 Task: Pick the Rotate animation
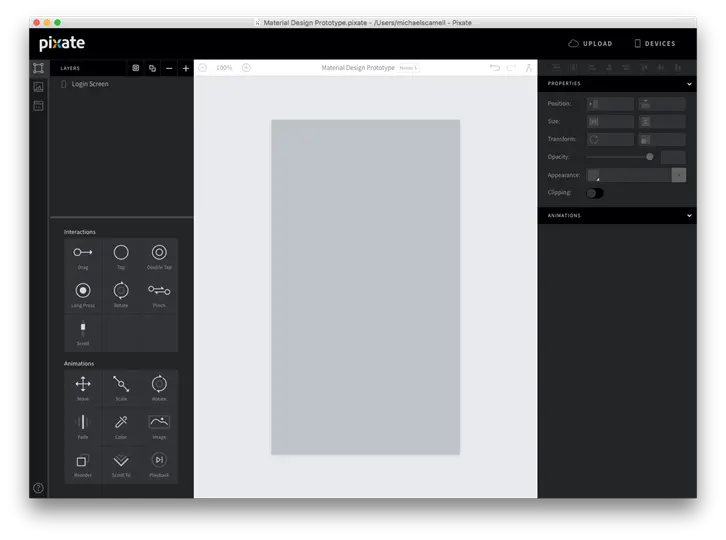tap(159, 388)
